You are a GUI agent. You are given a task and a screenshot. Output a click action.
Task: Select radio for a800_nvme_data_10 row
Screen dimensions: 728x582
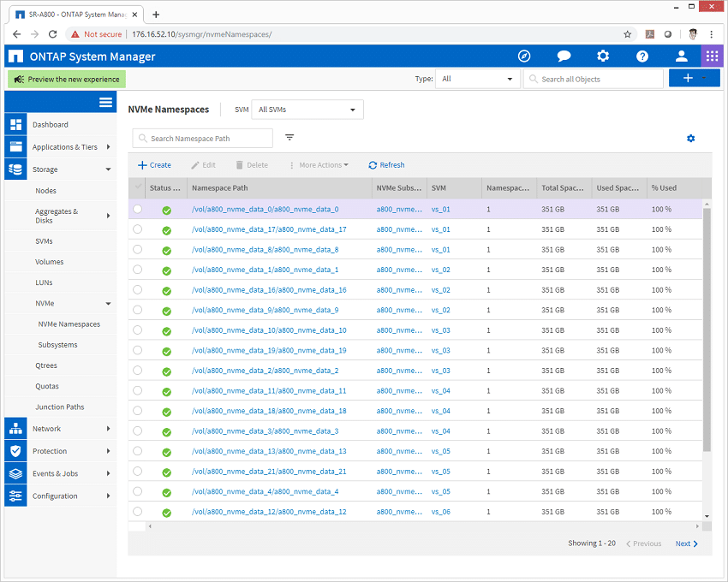137,330
